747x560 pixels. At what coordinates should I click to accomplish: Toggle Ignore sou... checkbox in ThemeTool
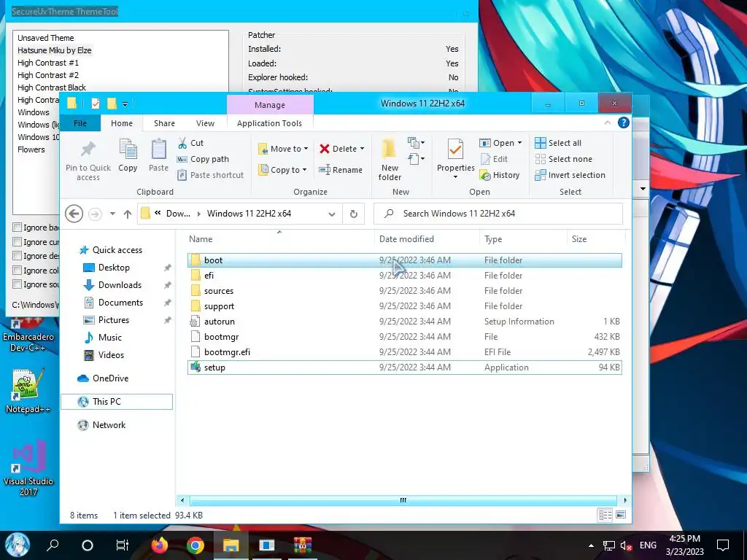click(x=18, y=284)
